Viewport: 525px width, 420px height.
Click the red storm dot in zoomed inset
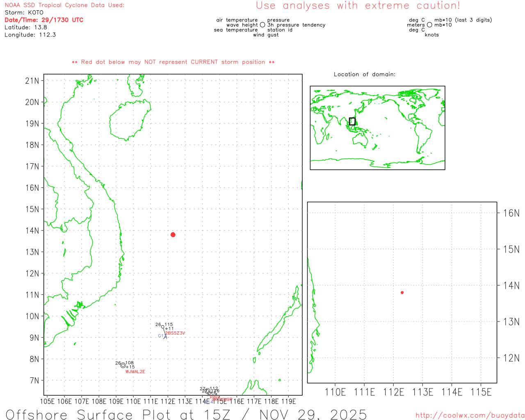coord(402,292)
